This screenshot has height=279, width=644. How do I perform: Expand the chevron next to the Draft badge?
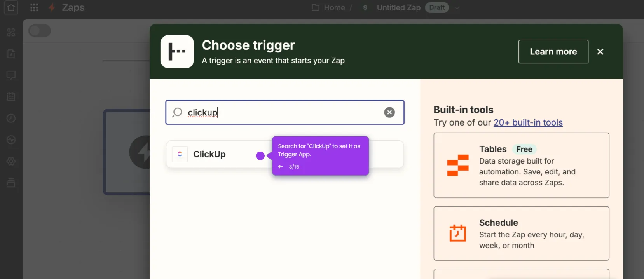click(x=457, y=8)
